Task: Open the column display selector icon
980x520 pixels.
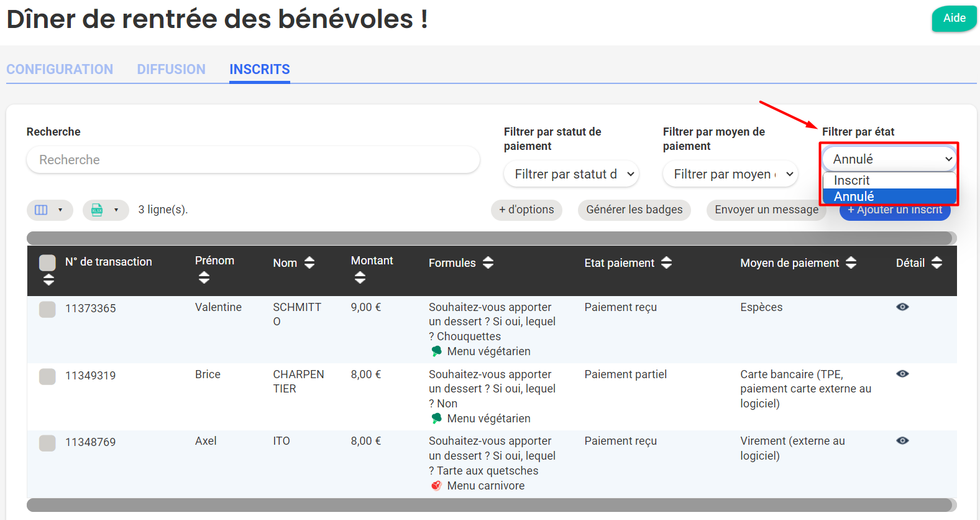Action: (x=42, y=210)
